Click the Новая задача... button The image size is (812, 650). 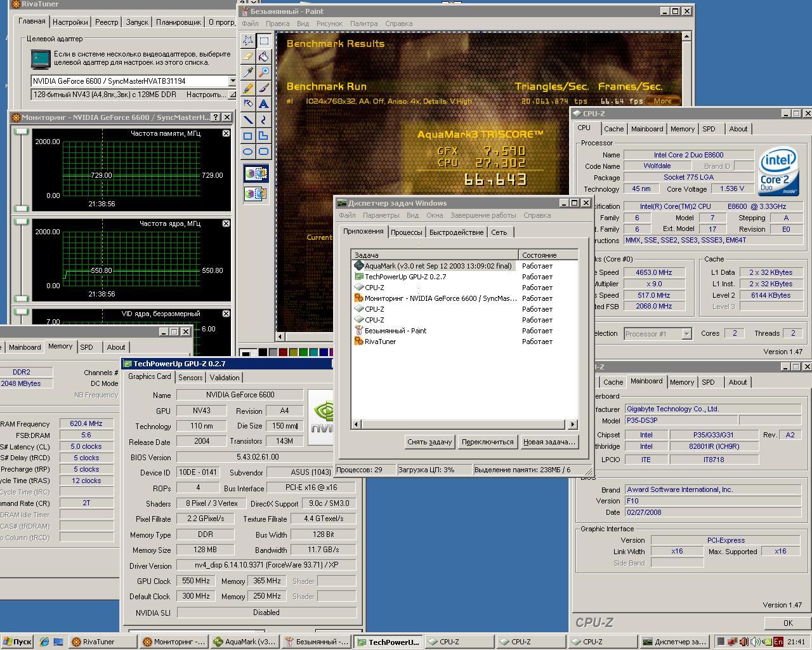pos(549,442)
